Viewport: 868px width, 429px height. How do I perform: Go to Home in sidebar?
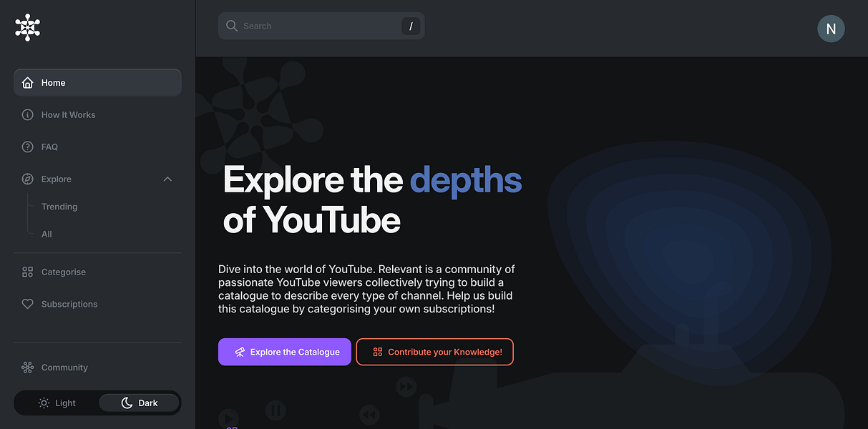pos(97,83)
